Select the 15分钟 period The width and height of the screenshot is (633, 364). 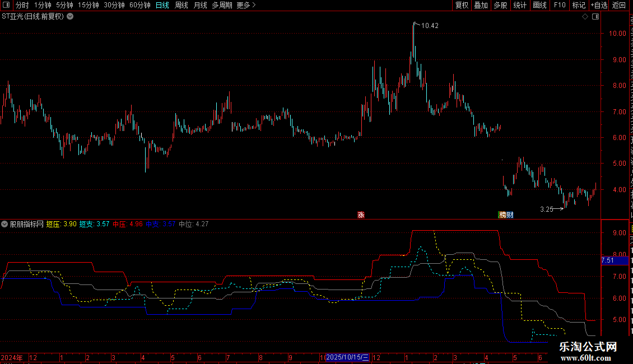[x=89, y=5]
